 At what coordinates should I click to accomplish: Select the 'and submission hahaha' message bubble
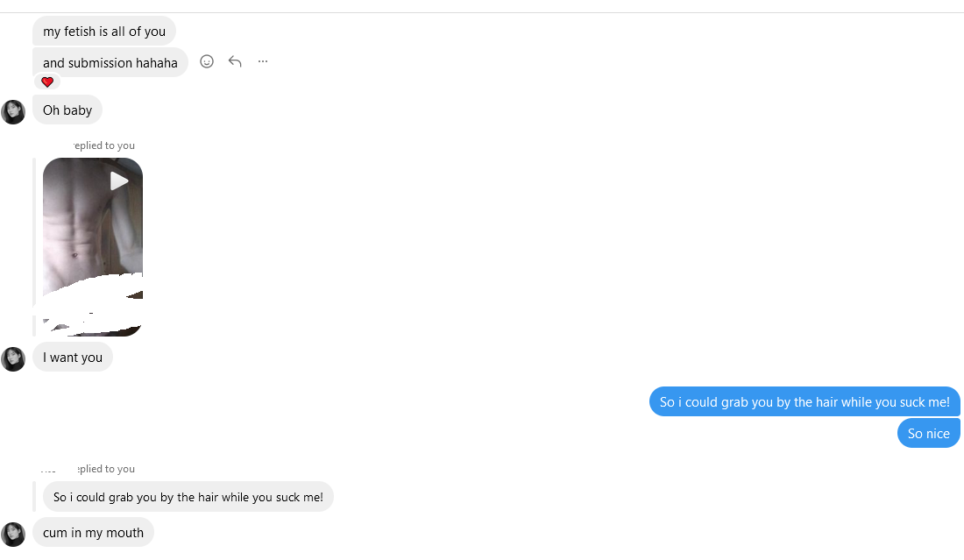[x=110, y=63]
